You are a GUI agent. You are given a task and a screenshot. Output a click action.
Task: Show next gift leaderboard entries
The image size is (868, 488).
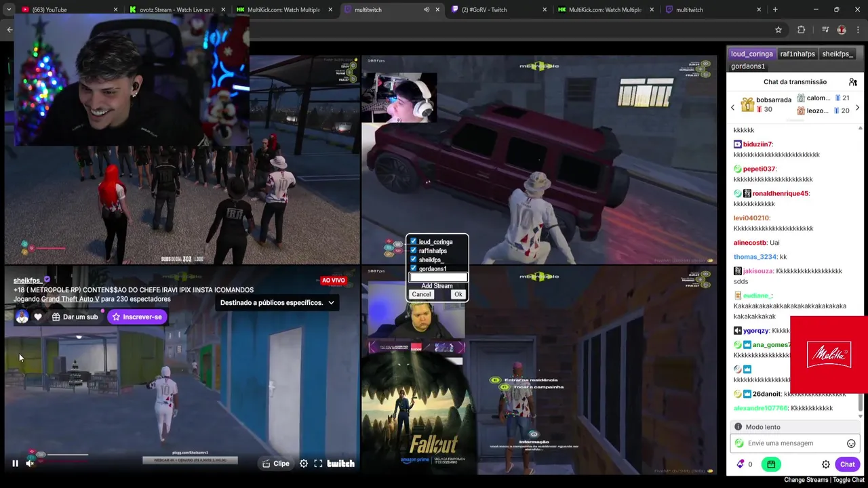tap(857, 108)
